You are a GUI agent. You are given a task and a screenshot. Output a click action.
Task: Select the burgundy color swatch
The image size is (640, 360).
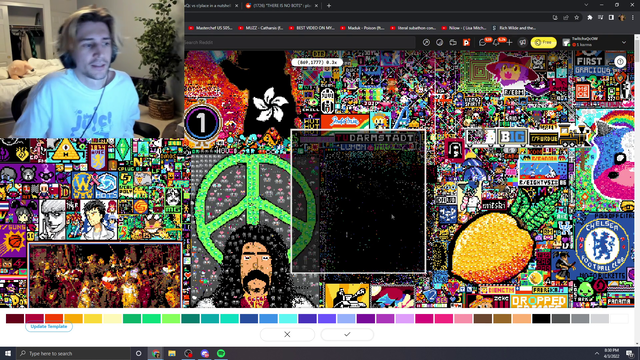(15, 318)
